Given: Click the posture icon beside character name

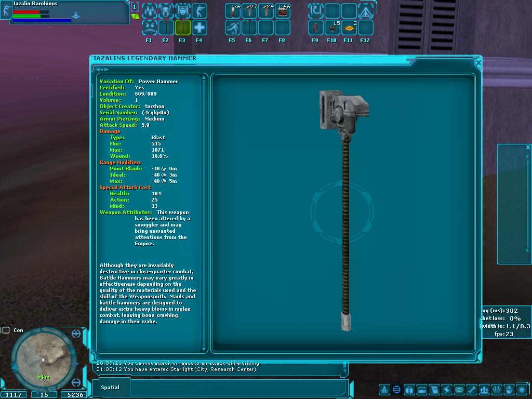Looking at the screenshot, I should coord(6,10).
